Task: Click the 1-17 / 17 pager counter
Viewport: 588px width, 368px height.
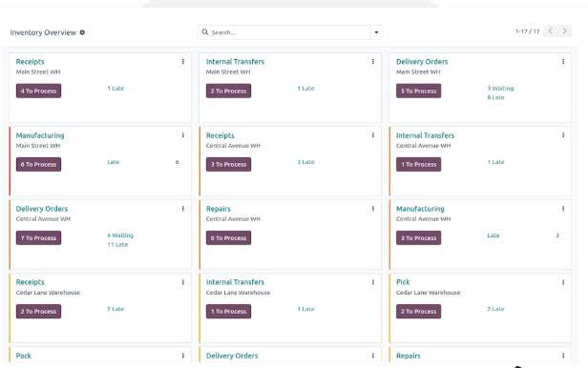Action: (x=527, y=31)
